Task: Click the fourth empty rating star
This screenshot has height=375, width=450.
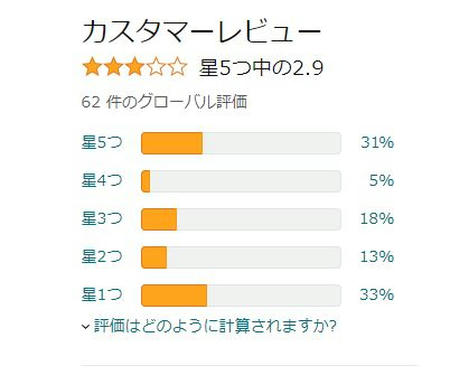Action: coord(156,67)
